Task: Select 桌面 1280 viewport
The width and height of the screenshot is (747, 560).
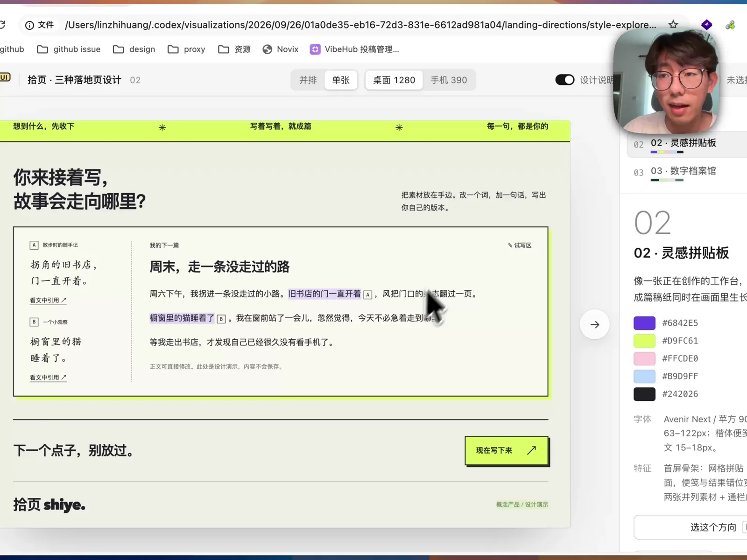Action: [x=394, y=80]
